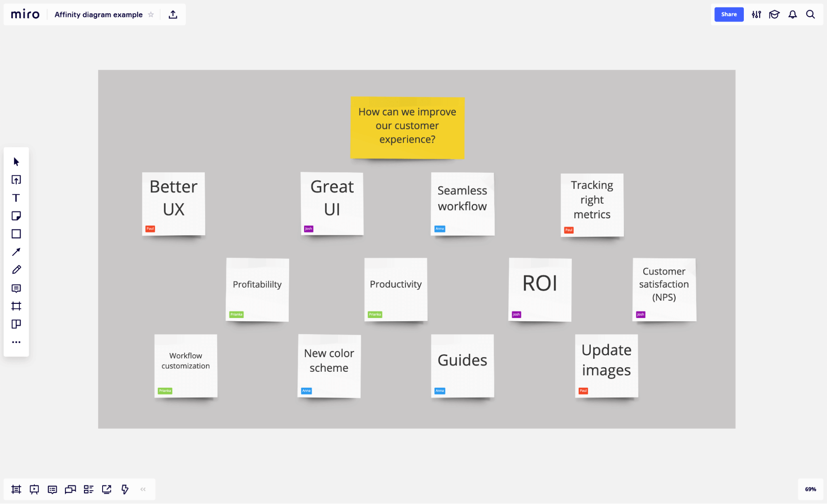Click the Search icon in top right
This screenshot has width=827, height=504.
(810, 14)
